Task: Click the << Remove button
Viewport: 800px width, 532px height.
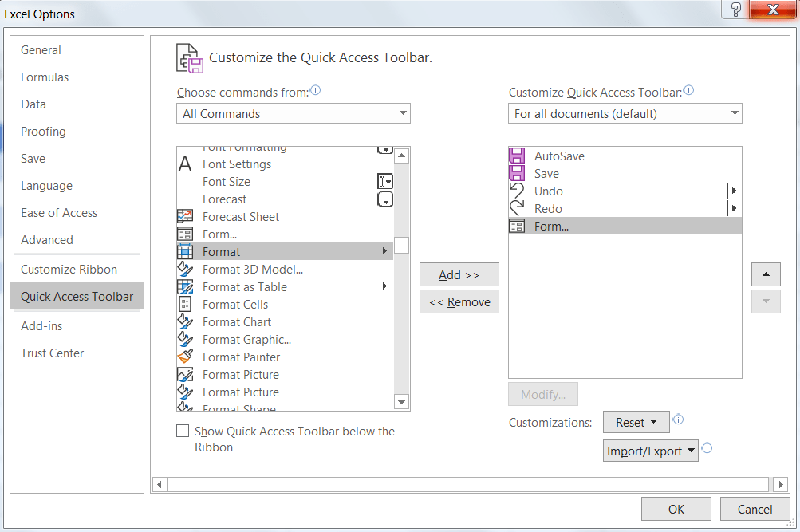Action: 459,302
